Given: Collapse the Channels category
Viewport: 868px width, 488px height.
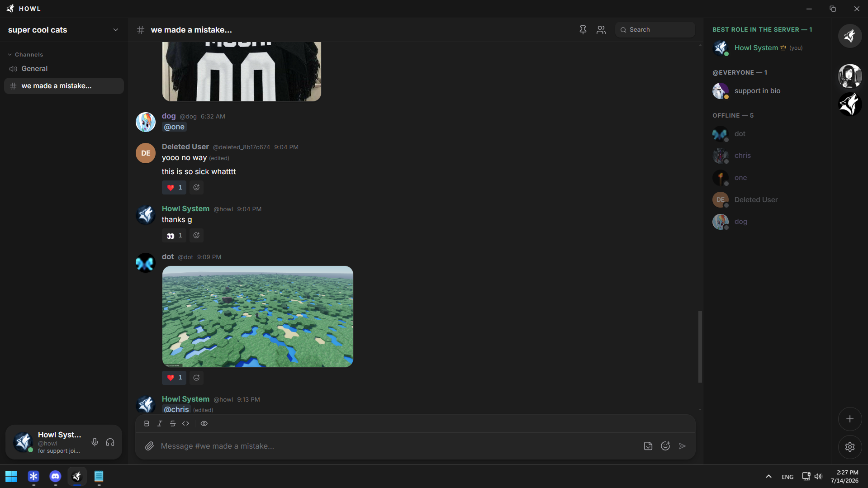Looking at the screenshot, I should click(x=26, y=55).
